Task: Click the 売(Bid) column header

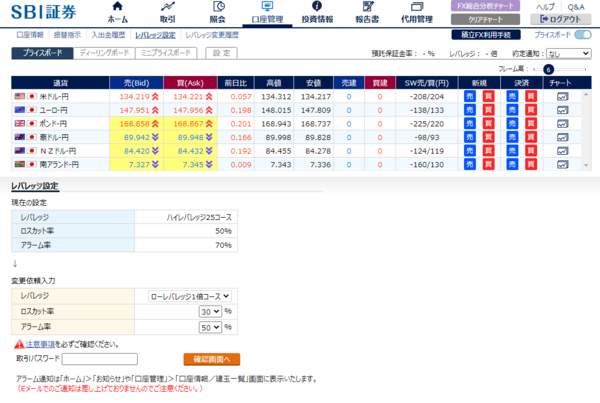Action: [137, 83]
